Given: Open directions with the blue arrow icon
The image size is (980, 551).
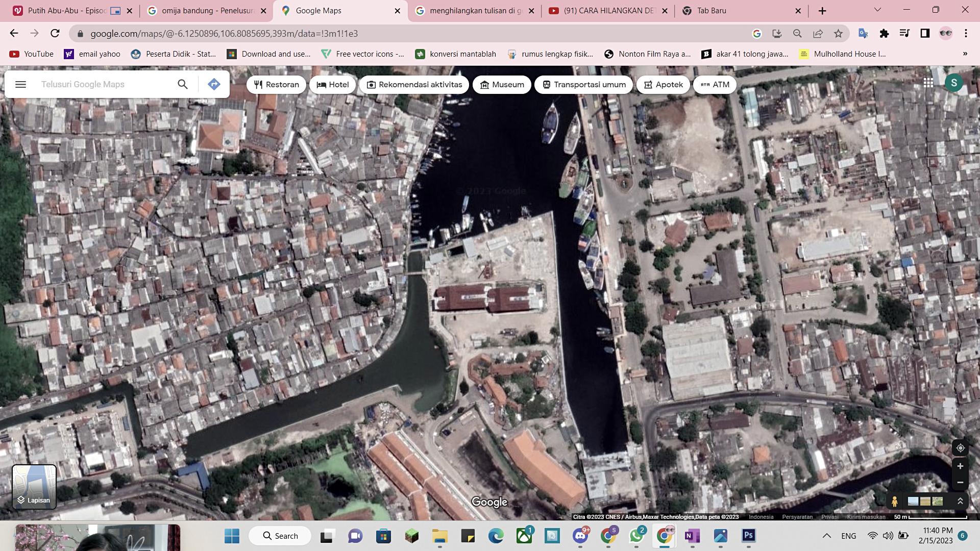Looking at the screenshot, I should 214,84.
